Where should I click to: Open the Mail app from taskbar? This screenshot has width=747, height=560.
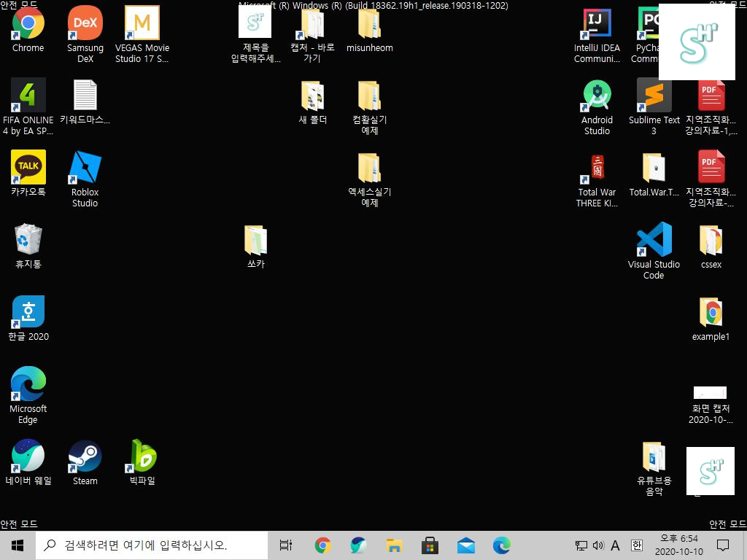pos(465,545)
